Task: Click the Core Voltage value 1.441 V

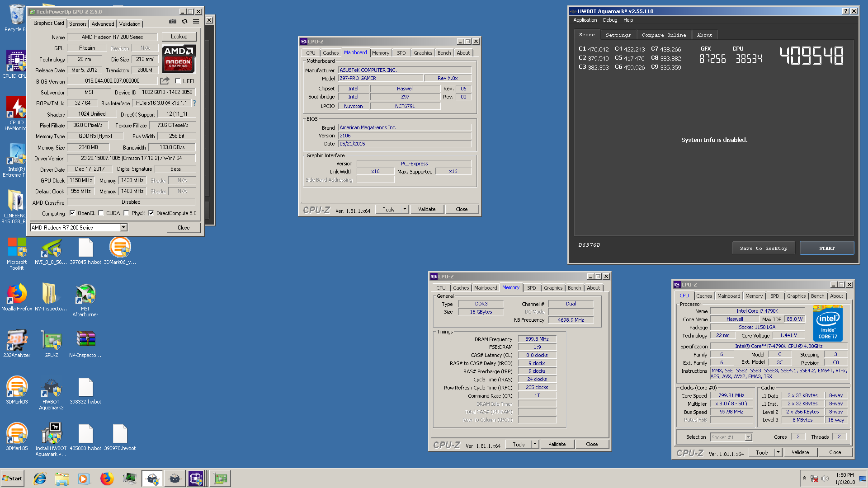Action: [788, 335]
